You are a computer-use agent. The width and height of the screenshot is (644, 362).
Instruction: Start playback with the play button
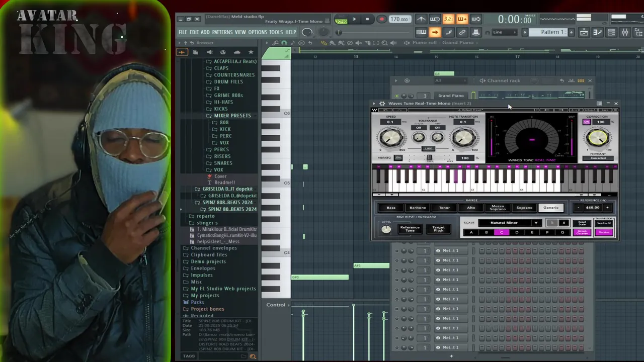coord(354,20)
